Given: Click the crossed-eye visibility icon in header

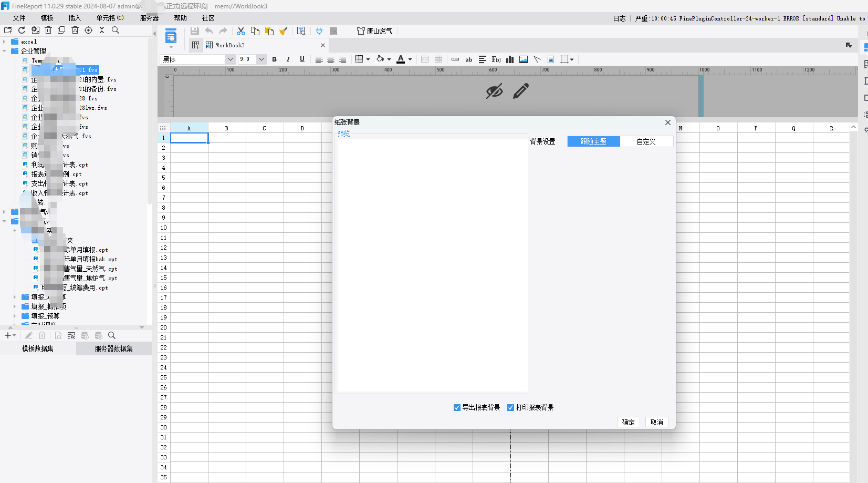Looking at the screenshot, I should point(494,91).
